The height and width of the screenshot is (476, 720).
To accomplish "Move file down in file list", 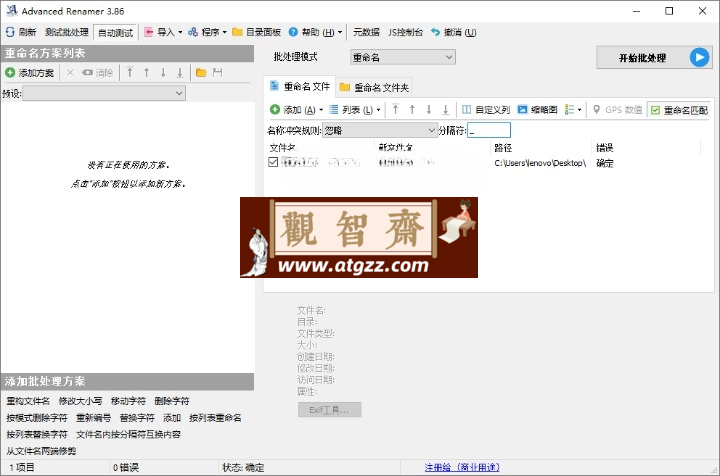I will [428, 110].
